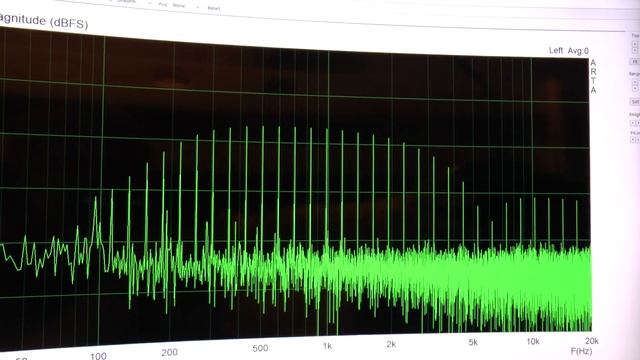Click the '20k' frequency axis label

pos(591,341)
